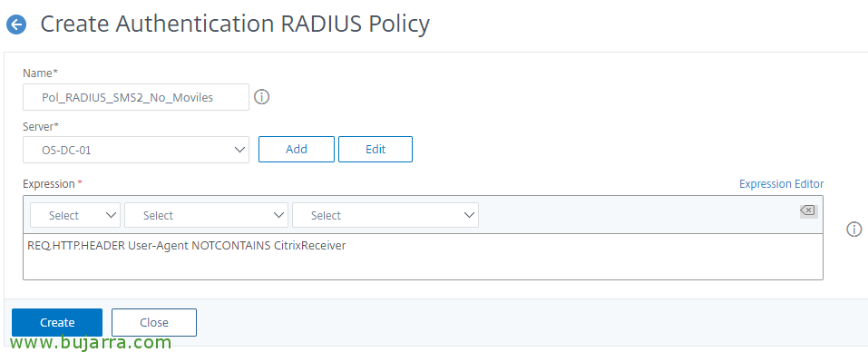The image size is (868, 362).
Task: Select the Create Authentication RADIUS Policy heading
Action: pos(235,24)
